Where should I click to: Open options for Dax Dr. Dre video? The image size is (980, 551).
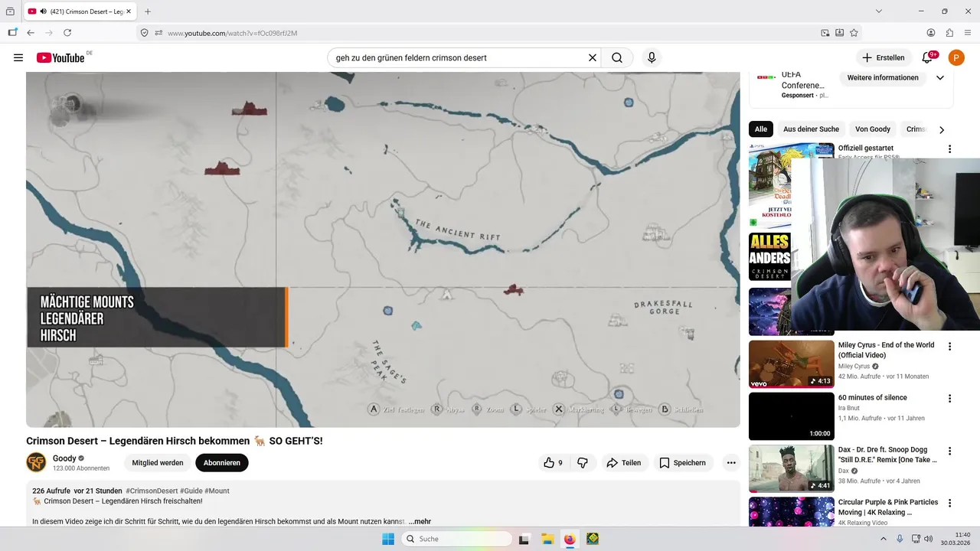tap(950, 452)
